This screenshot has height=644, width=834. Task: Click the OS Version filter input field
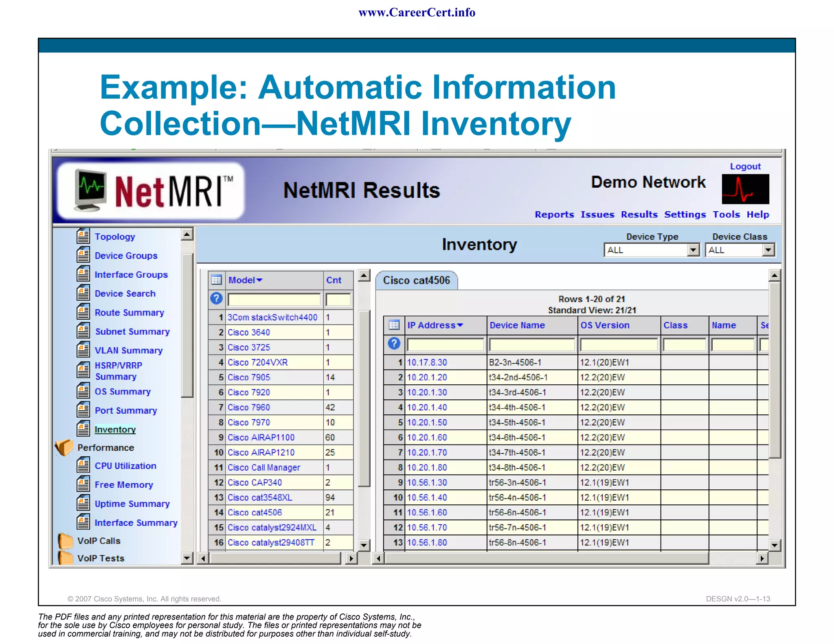(x=619, y=344)
